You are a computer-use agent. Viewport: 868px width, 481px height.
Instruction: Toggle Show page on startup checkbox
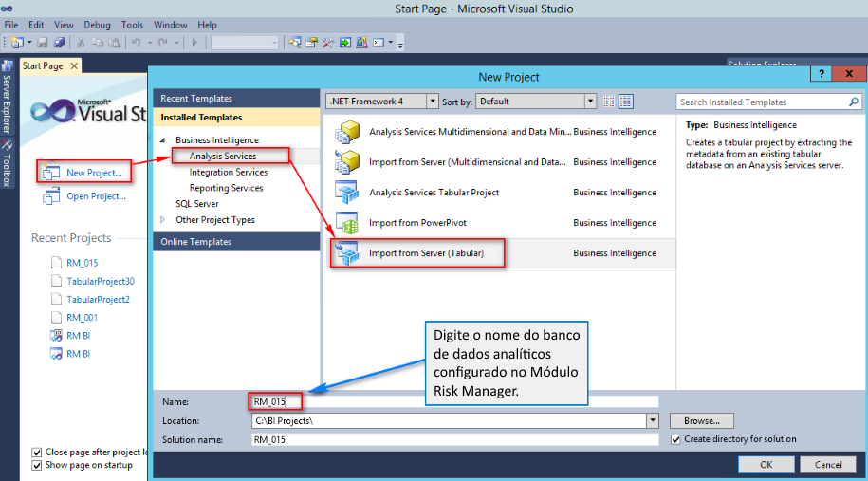(37, 466)
